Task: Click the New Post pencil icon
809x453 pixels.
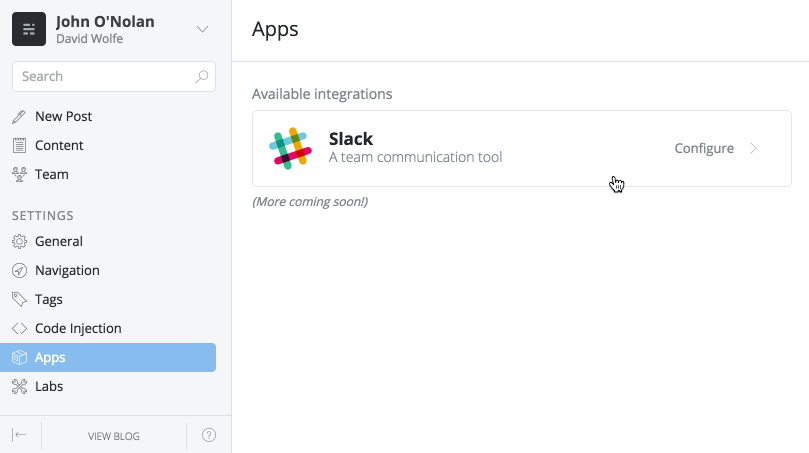Action: coord(19,117)
